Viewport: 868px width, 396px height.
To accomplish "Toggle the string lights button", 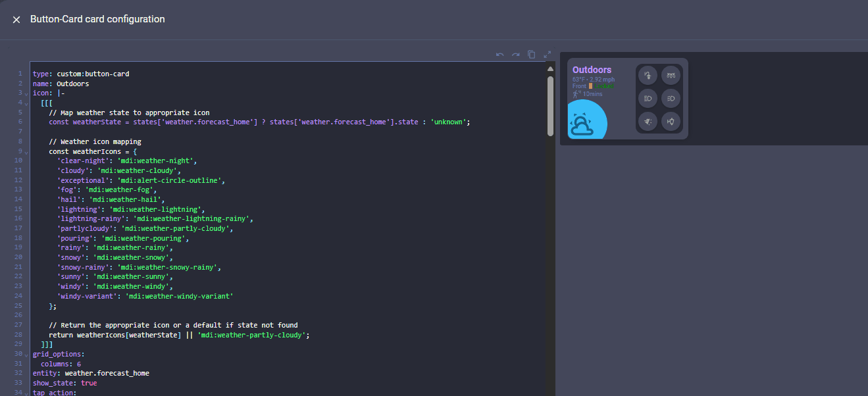I will pyautogui.click(x=671, y=75).
